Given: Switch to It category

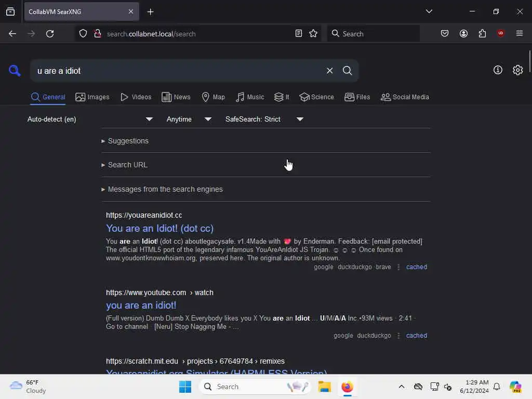Looking at the screenshot, I should (282, 97).
